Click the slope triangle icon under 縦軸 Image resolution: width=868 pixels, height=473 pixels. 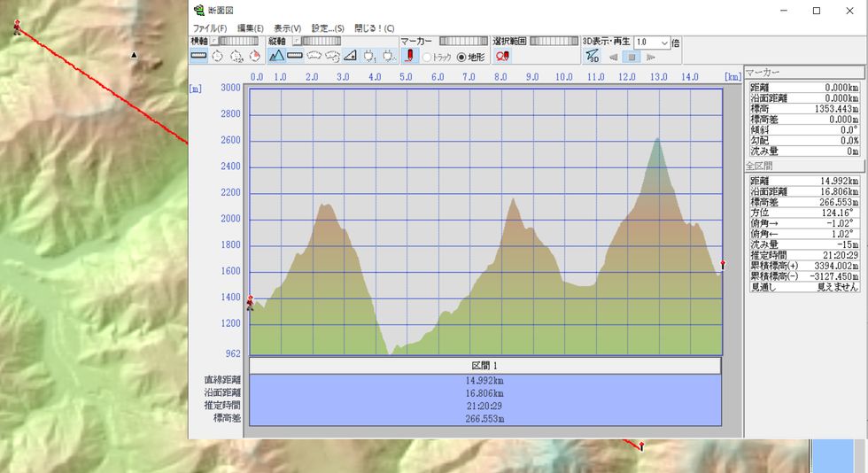click(350, 57)
